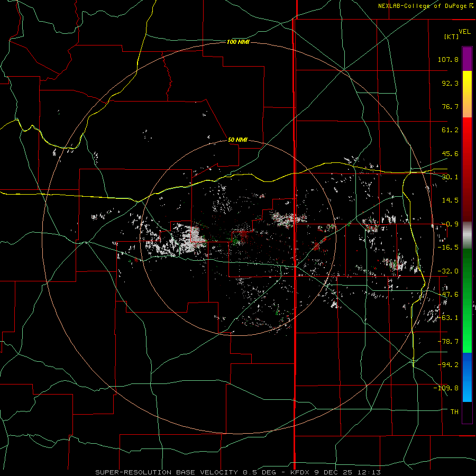
Task: Click the Super-Resolution Base Velocity caption text
Action: click(x=237, y=472)
